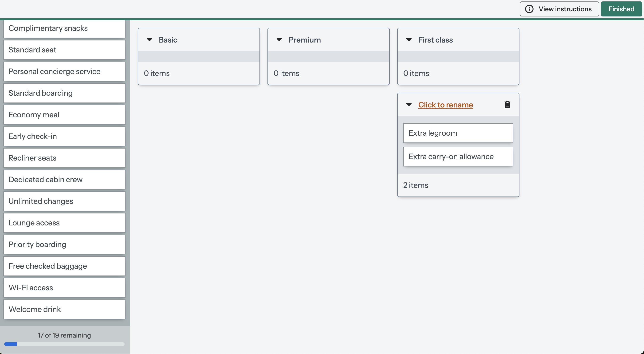Open View instructions
The image size is (644, 354).
[x=559, y=9]
